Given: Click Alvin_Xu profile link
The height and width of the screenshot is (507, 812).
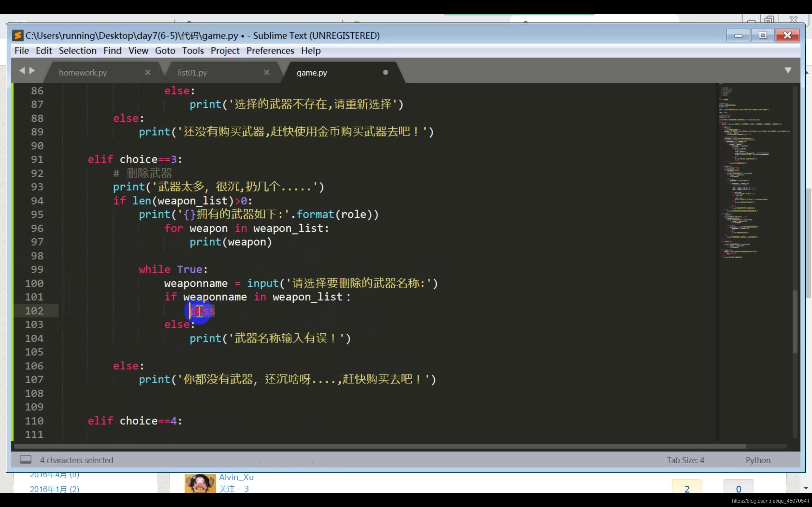Looking at the screenshot, I should (x=236, y=477).
